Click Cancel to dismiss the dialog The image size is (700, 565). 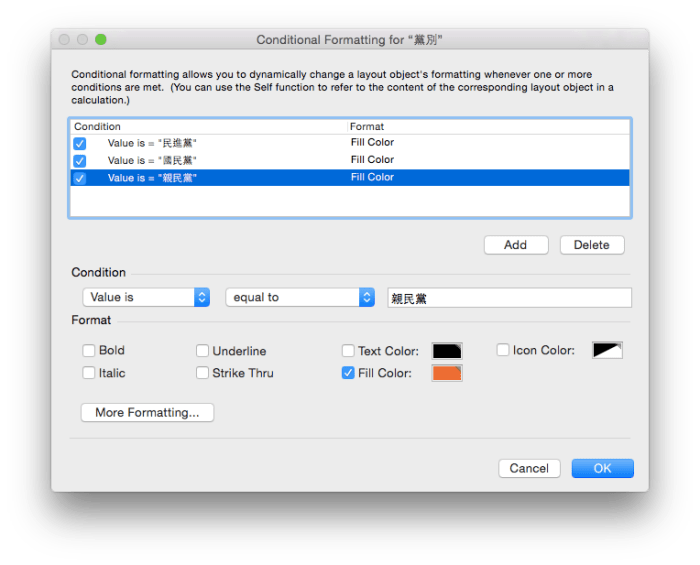tap(529, 468)
